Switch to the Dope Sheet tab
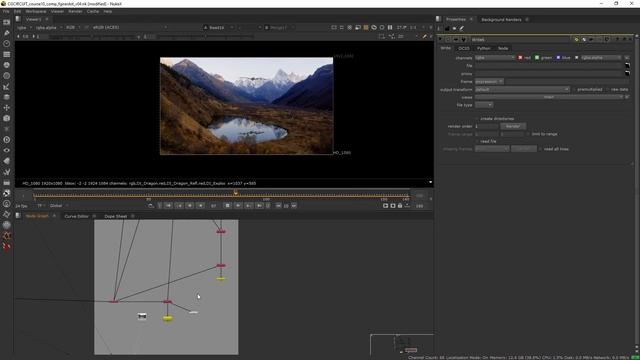Screen dimensions: 640x360 coord(116,216)
